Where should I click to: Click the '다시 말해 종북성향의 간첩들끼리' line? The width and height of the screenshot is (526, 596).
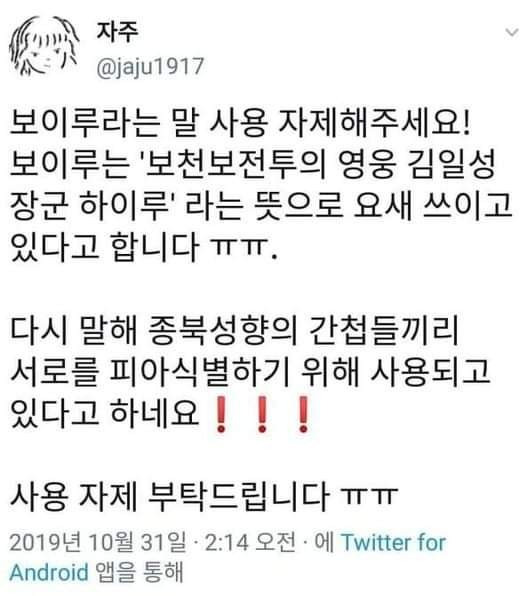click(234, 330)
